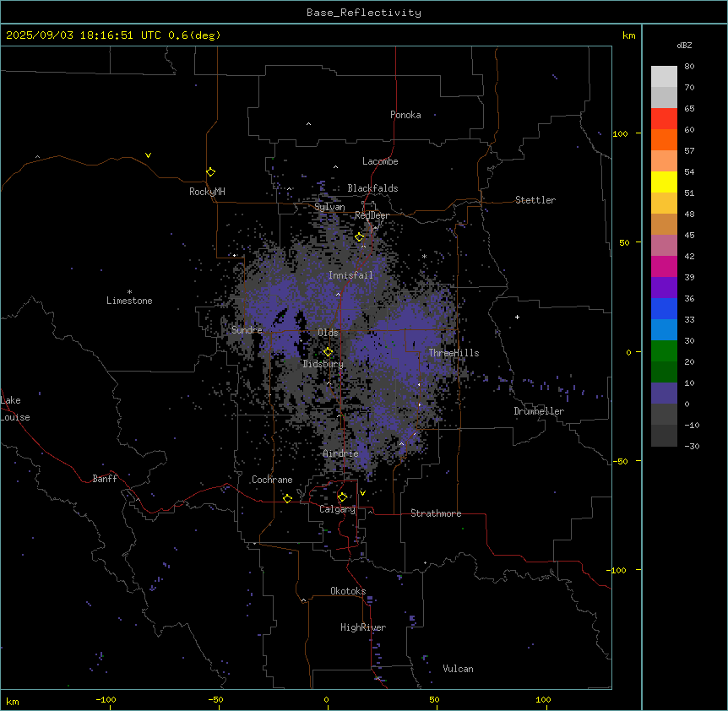Click the slate purple 0-10 dBZ legend swatch
This screenshot has height=711, width=728.
[664, 393]
